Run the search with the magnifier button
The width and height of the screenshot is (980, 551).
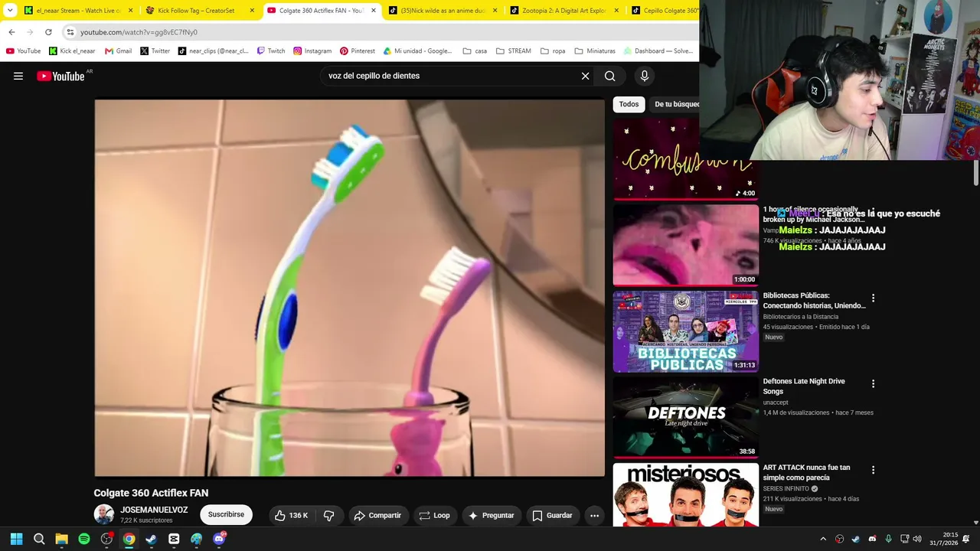click(609, 76)
